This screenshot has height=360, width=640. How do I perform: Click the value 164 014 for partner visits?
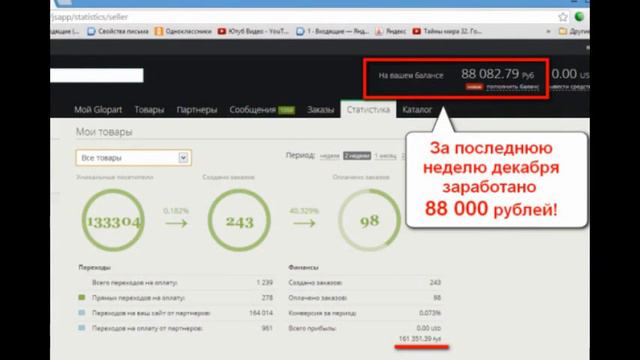pos(261,313)
